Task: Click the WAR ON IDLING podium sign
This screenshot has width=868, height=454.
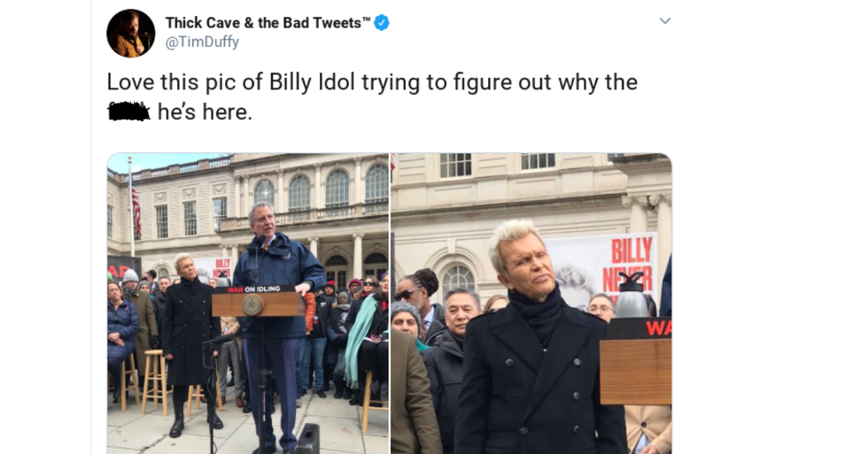Action: (x=254, y=289)
